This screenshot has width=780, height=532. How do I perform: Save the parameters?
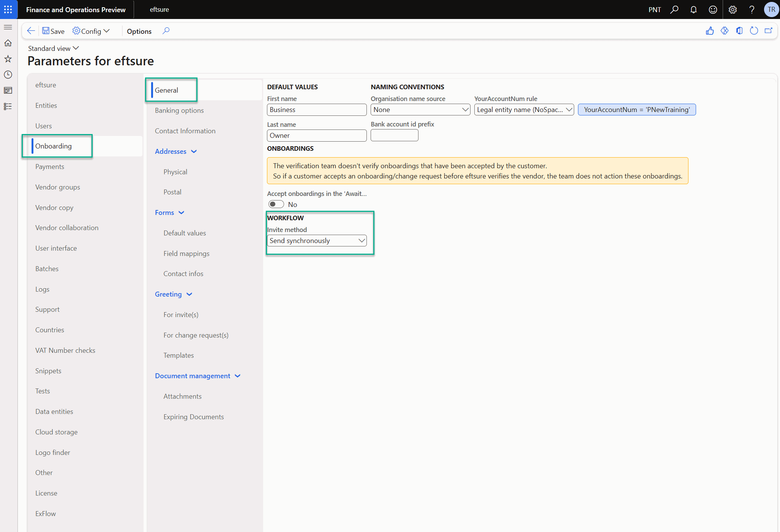coord(53,31)
